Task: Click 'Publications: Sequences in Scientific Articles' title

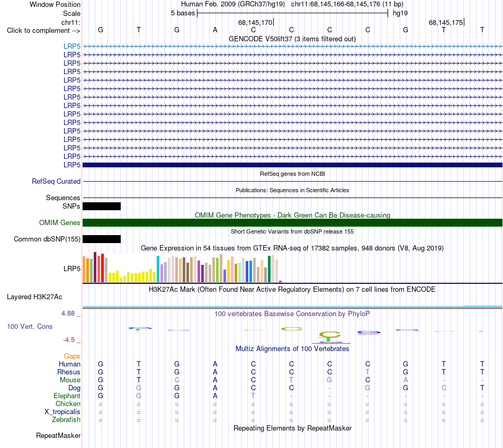Action: 292,190
